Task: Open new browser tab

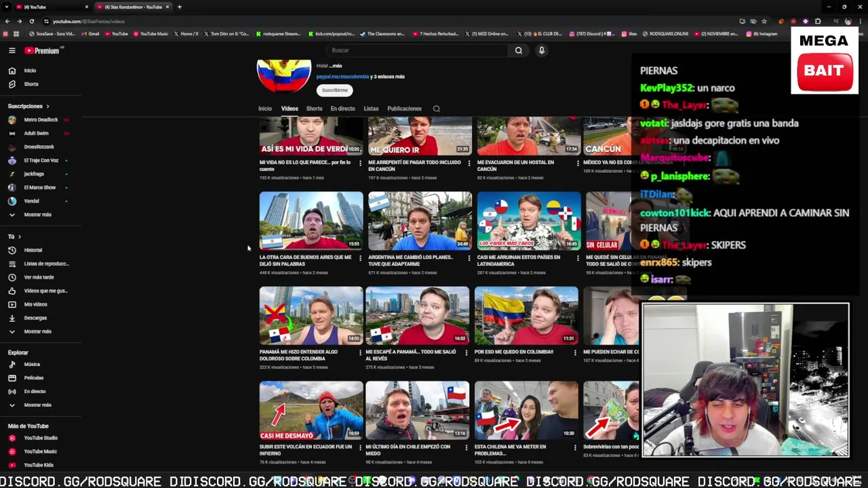Action: tap(179, 7)
